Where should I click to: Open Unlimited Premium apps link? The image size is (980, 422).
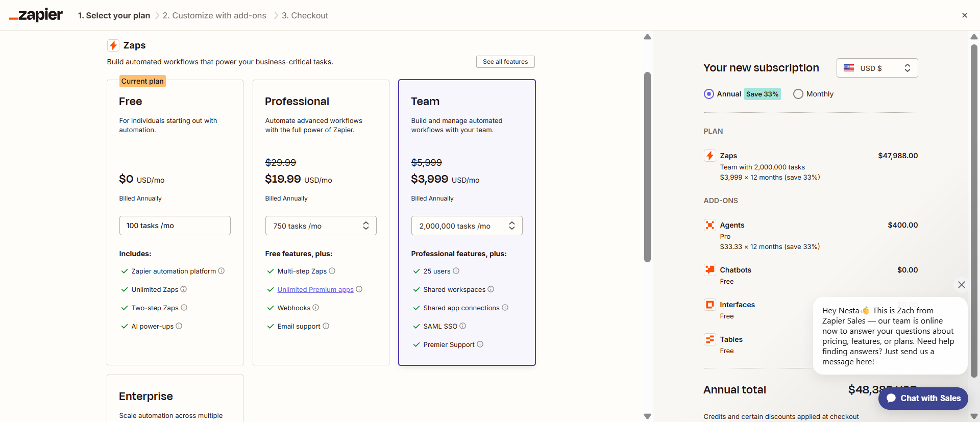click(315, 289)
